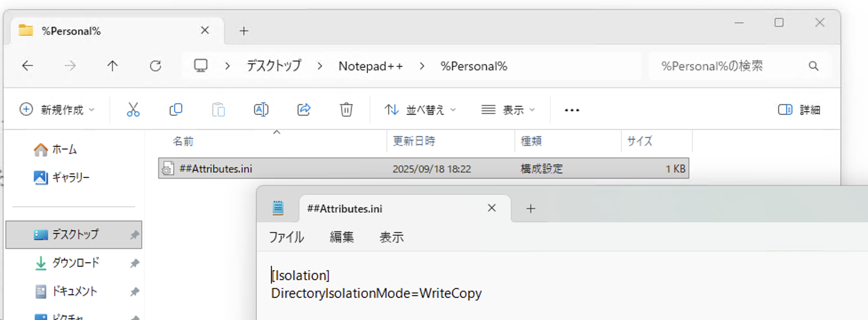Click the Rename icon in toolbar

pyautogui.click(x=261, y=110)
